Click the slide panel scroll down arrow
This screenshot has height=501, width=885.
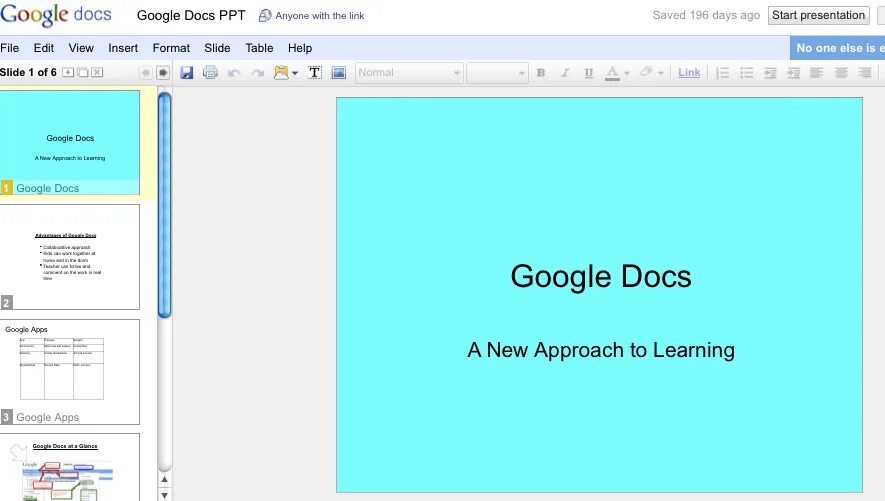point(164,495)
